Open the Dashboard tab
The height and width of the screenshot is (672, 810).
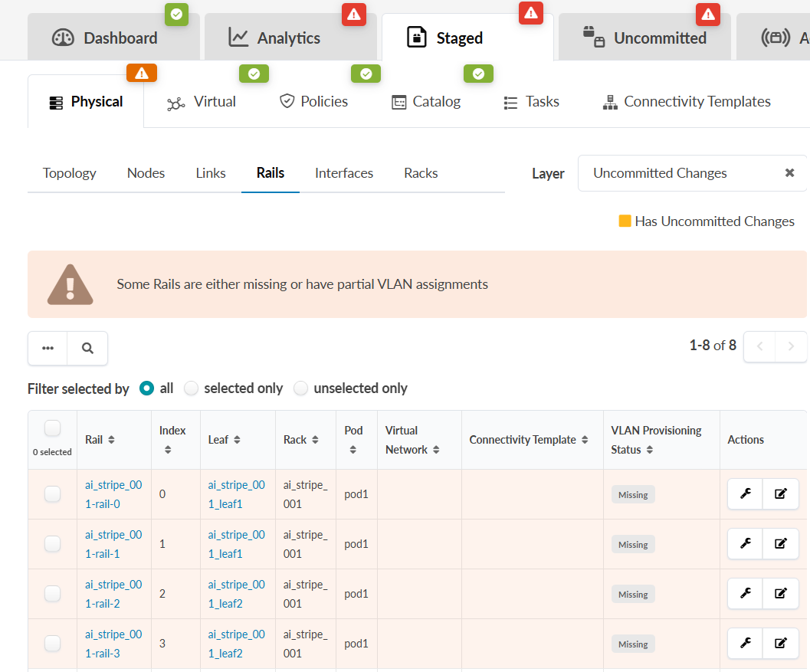click(x=113, y=38)
